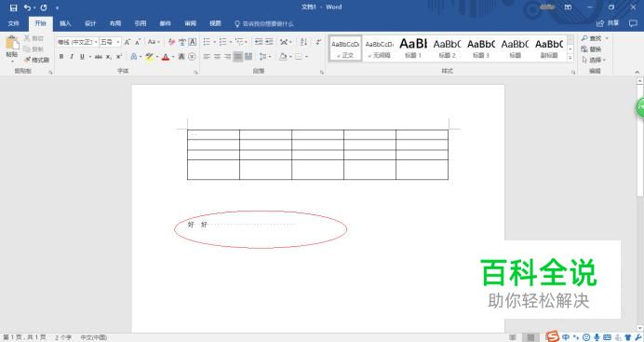Open the comments speech bubble icon
This screenshot has width=644, height=342.
[633, 23]
